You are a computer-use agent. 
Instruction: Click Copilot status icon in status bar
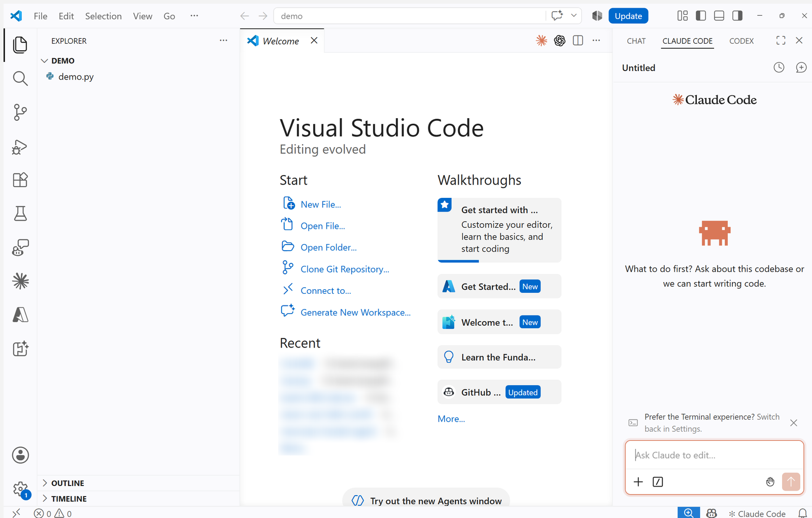712,513
